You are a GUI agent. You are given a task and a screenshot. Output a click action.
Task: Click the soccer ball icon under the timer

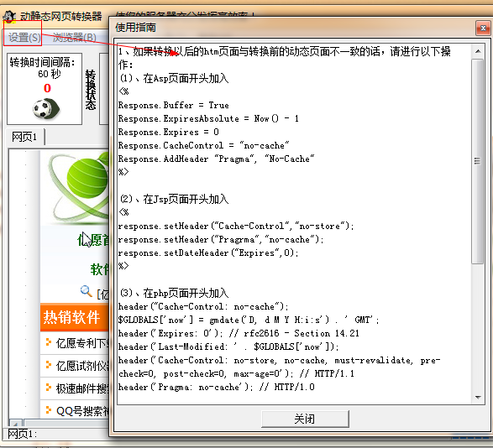pyautogui.click(x=46, y=109)
